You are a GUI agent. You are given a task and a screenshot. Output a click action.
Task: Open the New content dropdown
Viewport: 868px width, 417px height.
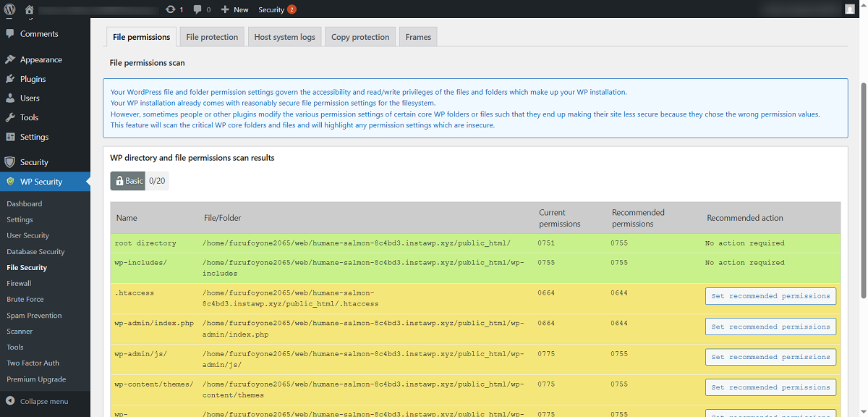234,9
